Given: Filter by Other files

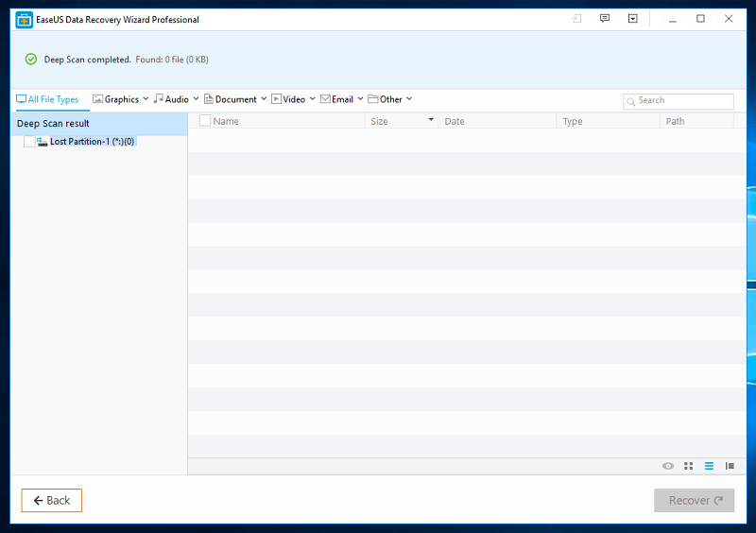Looking at the screenshot, I should pos(385,99).
